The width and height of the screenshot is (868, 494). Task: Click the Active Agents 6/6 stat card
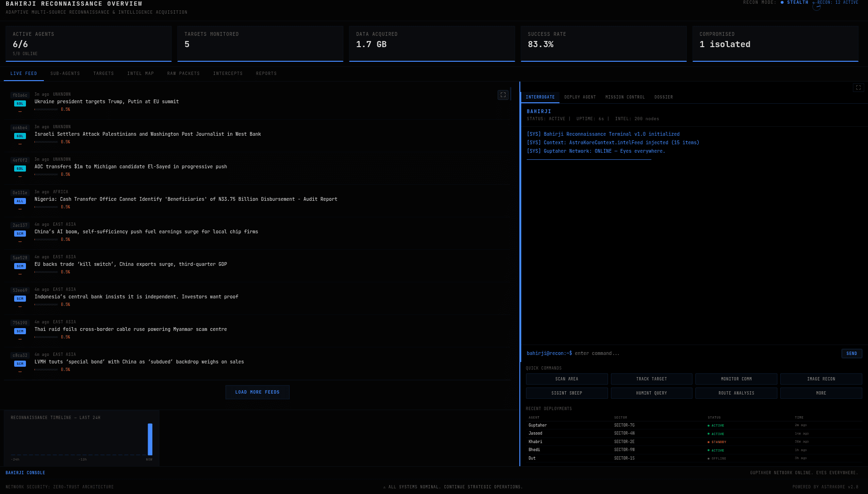coord(89,44)
